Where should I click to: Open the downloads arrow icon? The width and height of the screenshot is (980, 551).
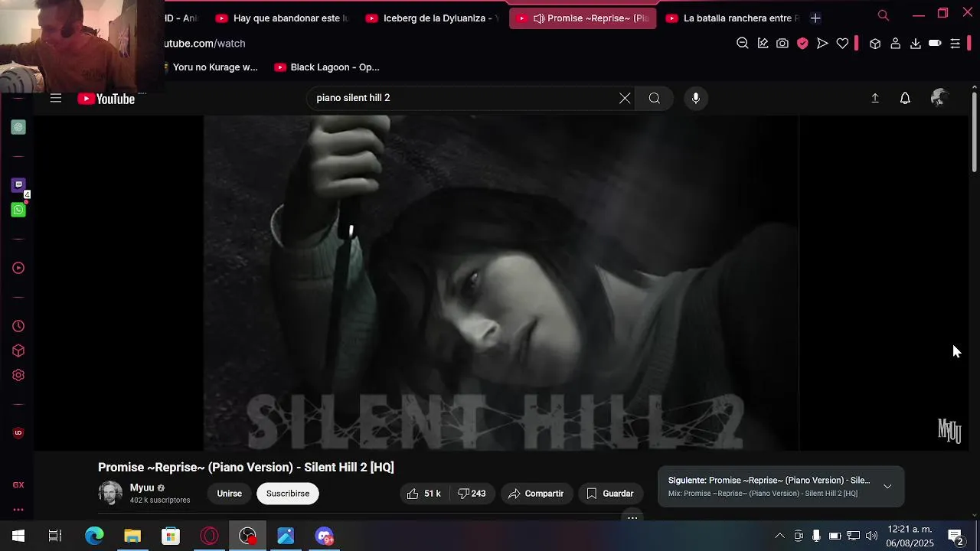(x=915, y=44)
